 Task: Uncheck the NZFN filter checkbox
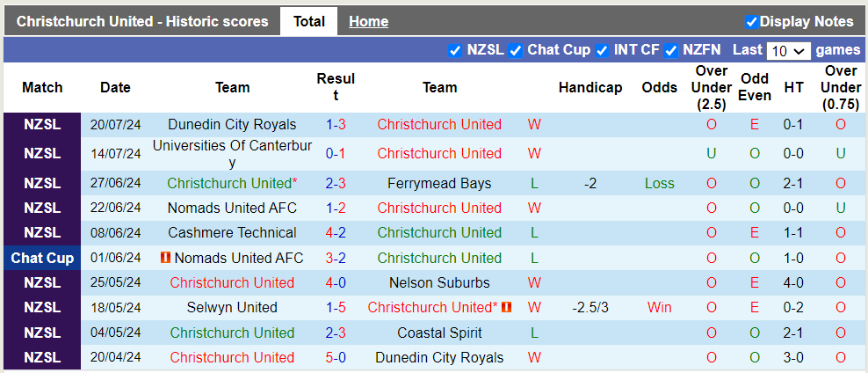671,50
